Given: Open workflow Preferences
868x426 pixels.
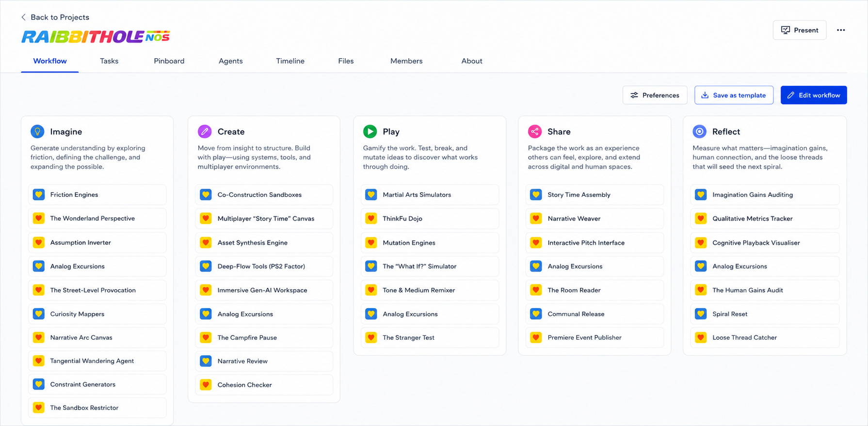Looking at the screenshot, I should tap(655, 95).
